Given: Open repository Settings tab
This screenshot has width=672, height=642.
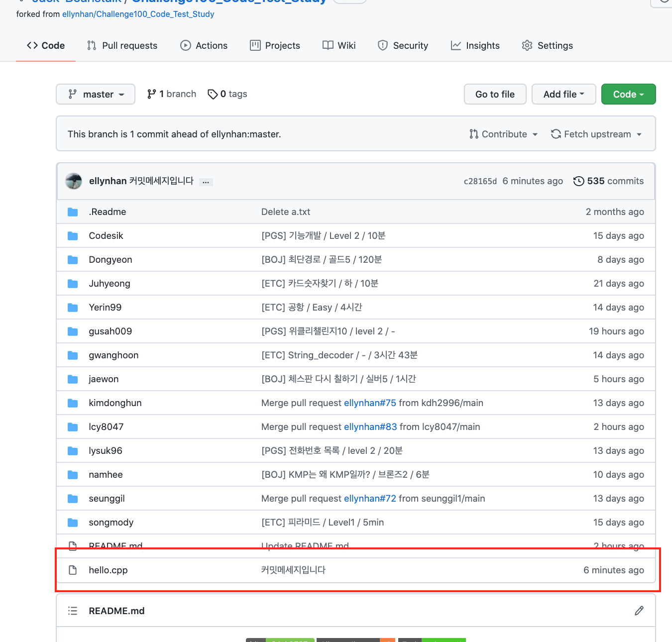Looking at the screenshot, I should coord(547,45).
